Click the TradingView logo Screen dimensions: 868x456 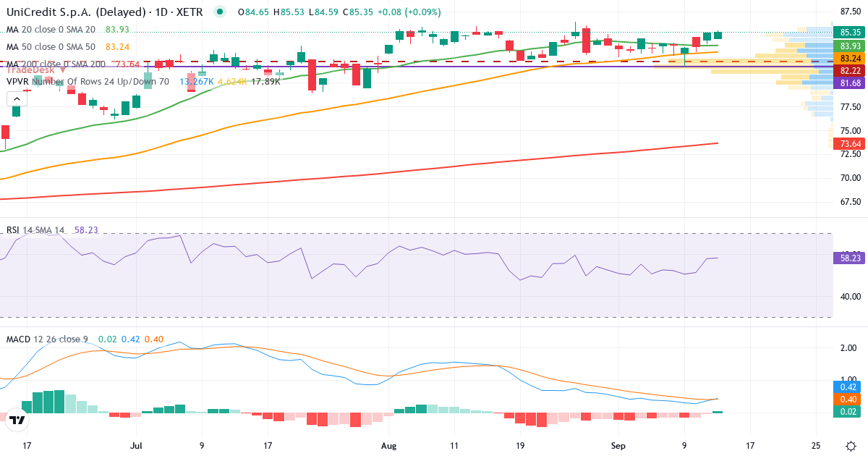click(18, 420)
